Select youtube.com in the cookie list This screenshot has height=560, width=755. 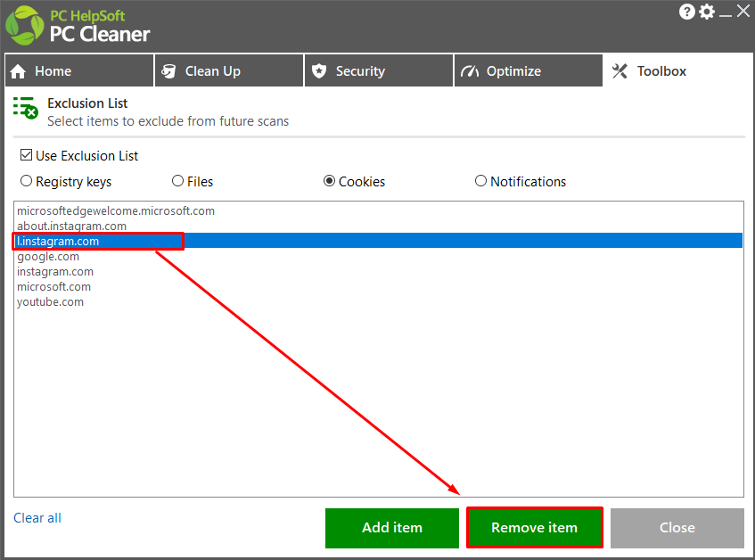coord(378,302)
